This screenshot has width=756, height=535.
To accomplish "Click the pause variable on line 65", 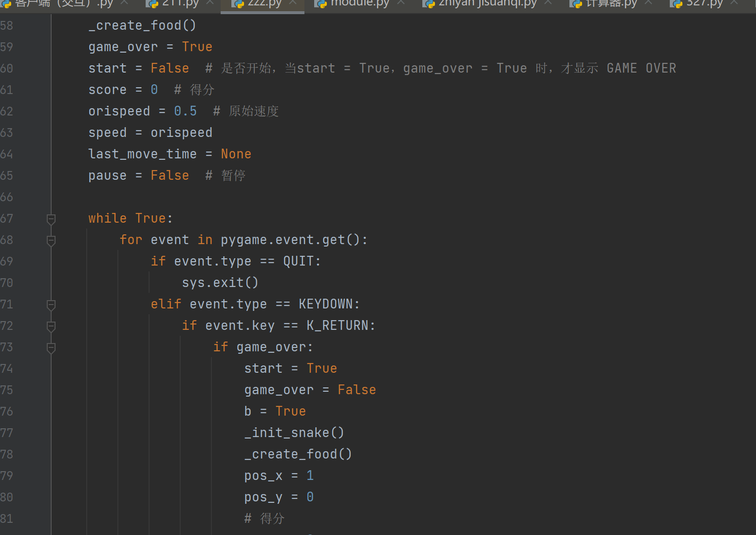I will [107, 175].
